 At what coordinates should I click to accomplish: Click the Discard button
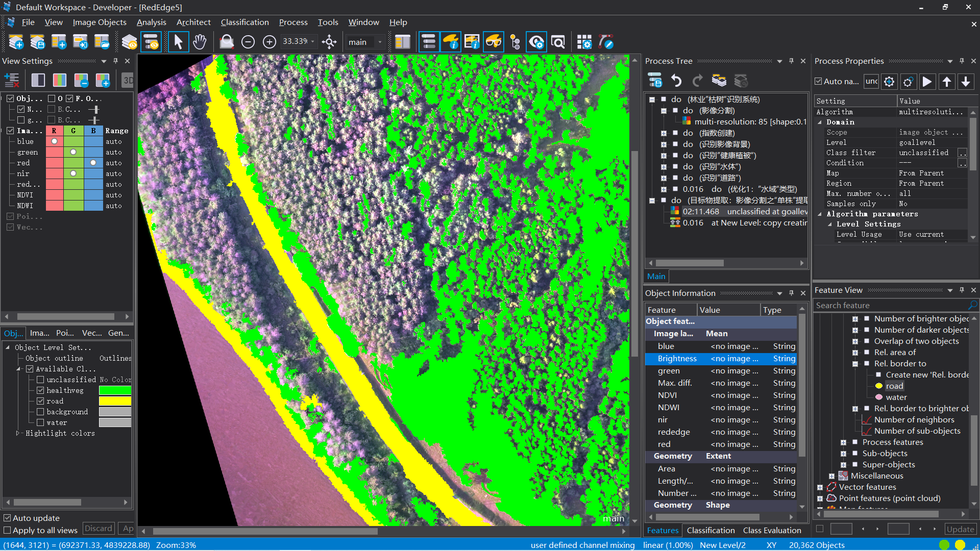click(x=98, y=529)
